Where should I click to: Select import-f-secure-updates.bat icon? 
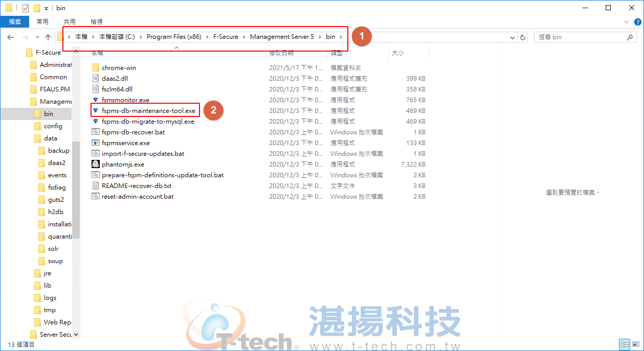coord(96,153)
